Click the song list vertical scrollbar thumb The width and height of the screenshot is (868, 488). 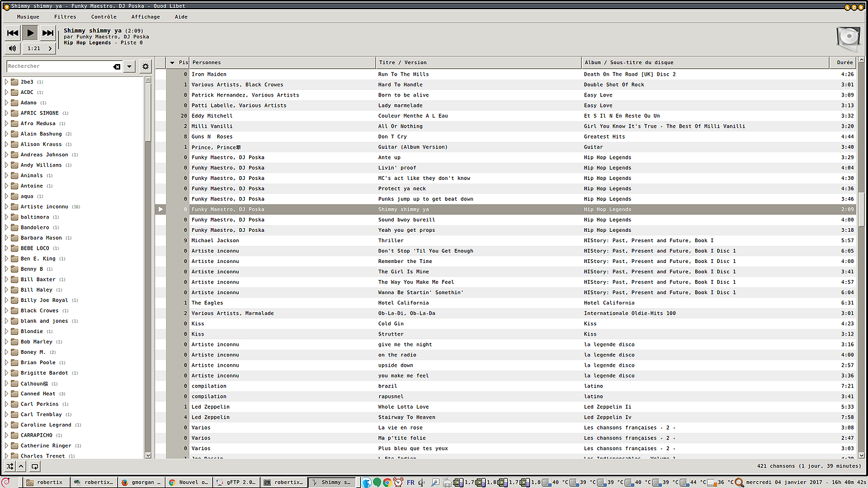861,209
